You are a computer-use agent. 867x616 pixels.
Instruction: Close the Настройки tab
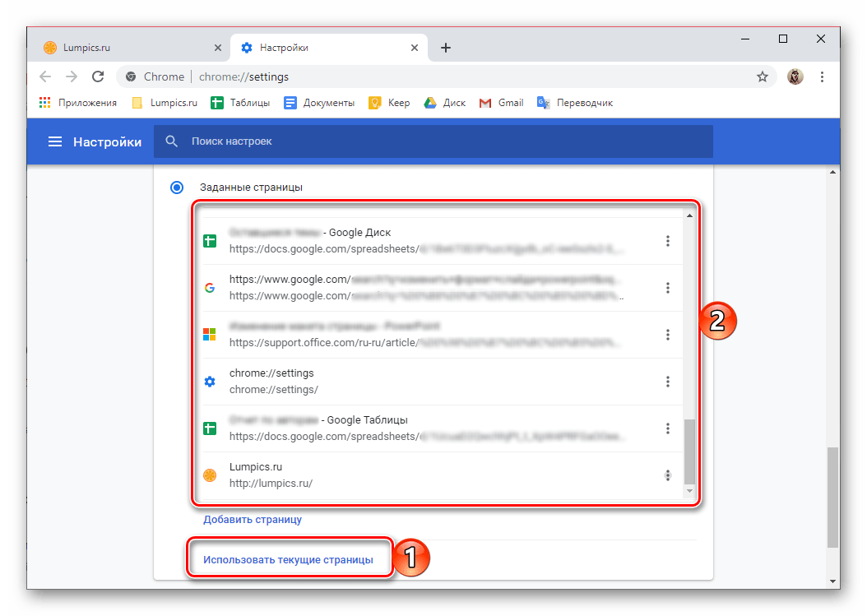coord(415,48)
